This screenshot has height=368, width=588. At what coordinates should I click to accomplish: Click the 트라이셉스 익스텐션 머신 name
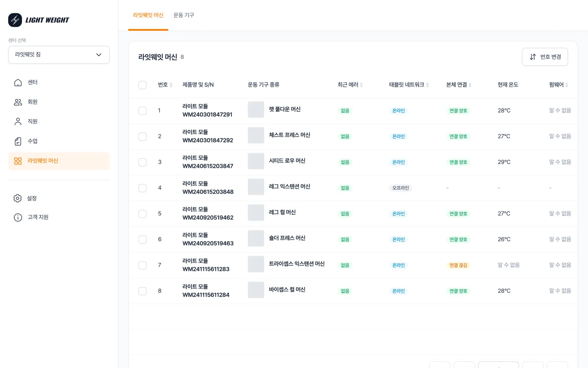[297, 264]
